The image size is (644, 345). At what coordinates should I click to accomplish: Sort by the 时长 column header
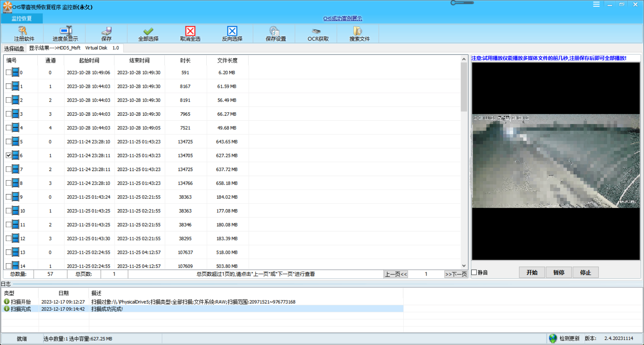pos(185,60)
